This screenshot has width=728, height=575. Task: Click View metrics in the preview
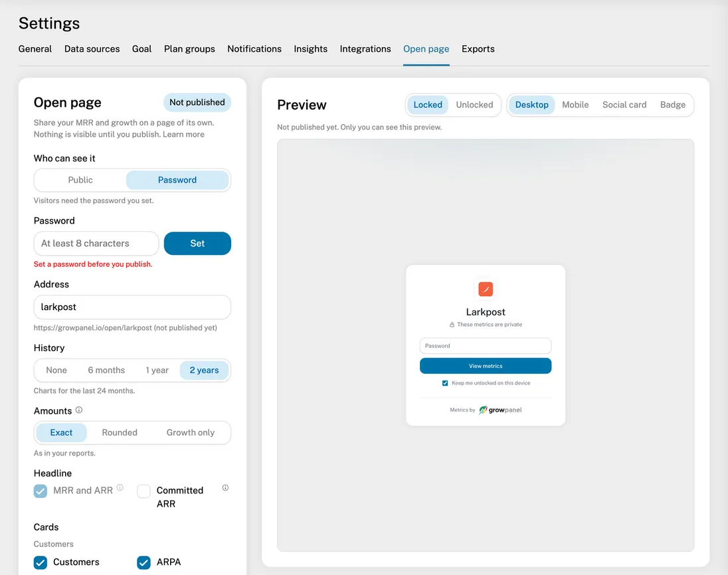point(486,366)
